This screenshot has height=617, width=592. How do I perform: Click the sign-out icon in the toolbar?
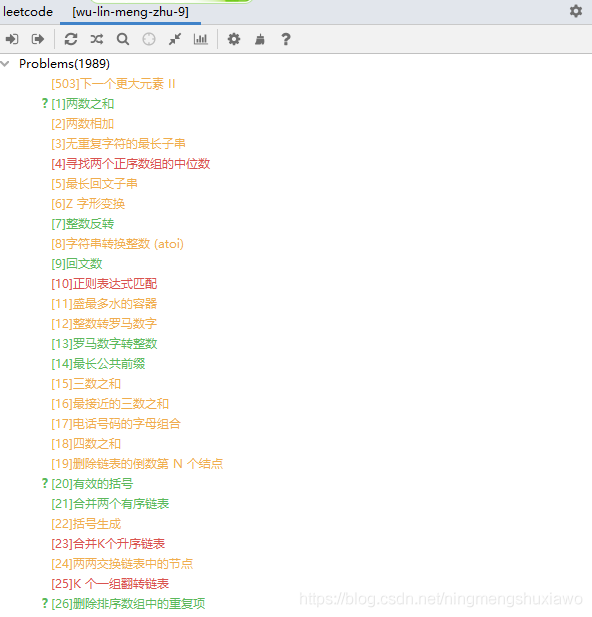tap(38, 39)
